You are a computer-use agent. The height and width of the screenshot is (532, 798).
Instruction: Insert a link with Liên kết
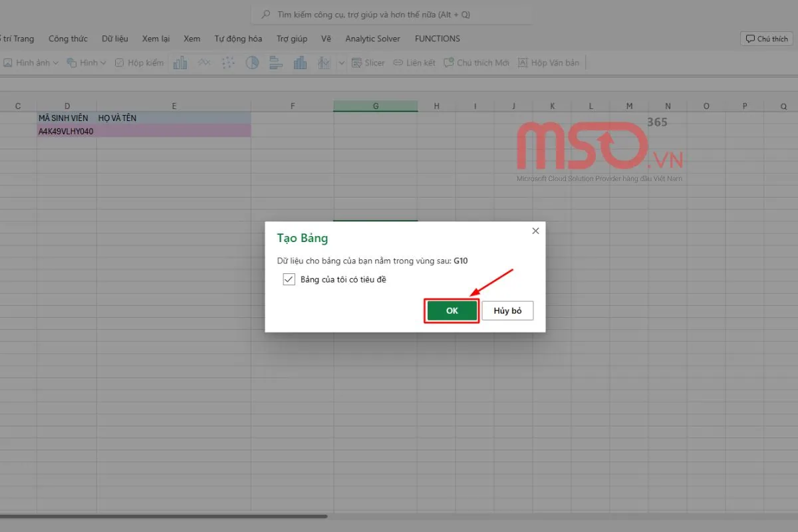tap(414, 63)
